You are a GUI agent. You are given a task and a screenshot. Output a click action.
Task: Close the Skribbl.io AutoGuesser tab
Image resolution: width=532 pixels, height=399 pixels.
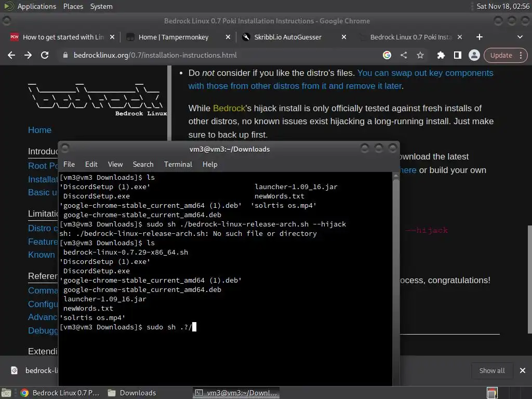(x=344, y=37)
